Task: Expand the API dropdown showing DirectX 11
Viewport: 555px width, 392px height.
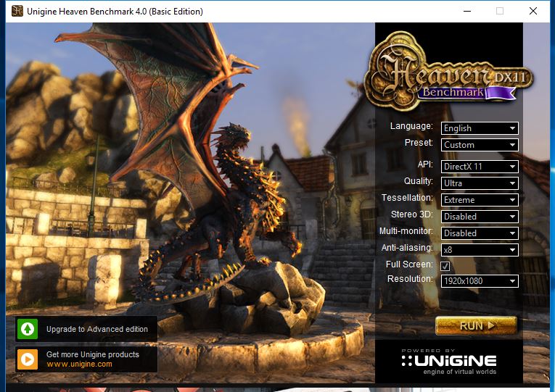Action: (x=480, y=167)
